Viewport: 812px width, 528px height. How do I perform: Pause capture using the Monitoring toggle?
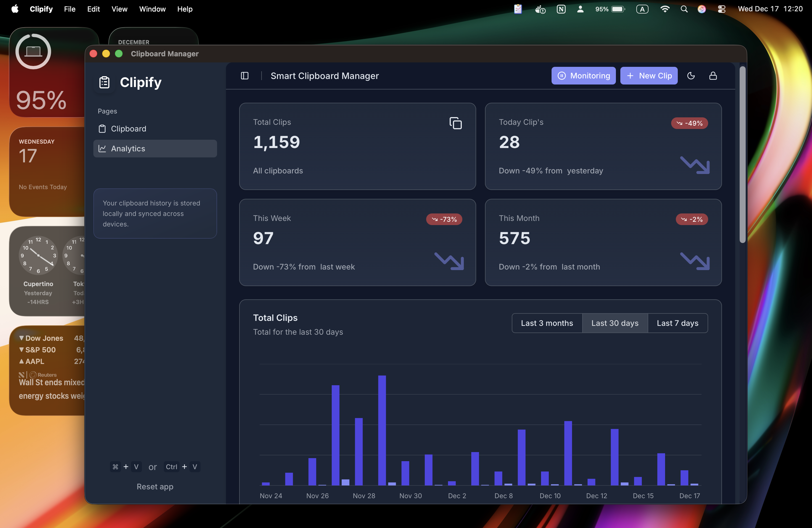tap(583, 76)
